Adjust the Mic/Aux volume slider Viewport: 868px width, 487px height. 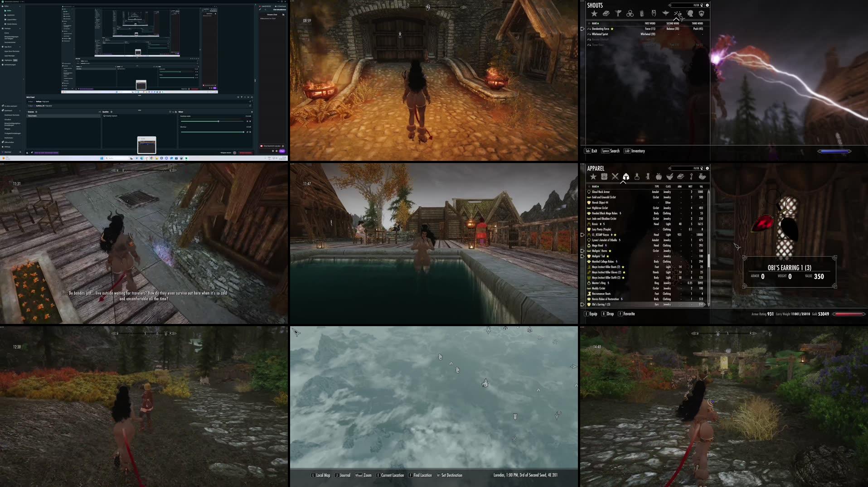point(212,132)
